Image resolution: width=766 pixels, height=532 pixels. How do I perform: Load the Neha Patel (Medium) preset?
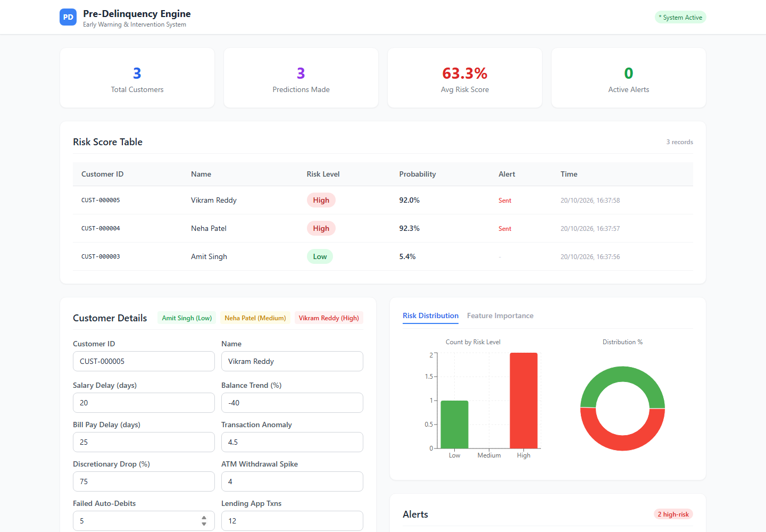coord(255,318)
